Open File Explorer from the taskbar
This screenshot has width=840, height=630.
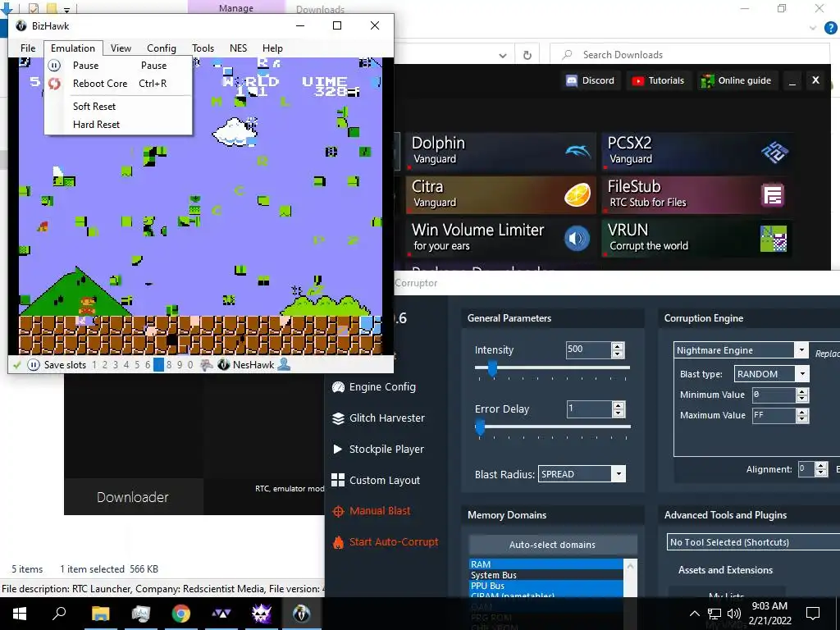(x=100, y=614)
